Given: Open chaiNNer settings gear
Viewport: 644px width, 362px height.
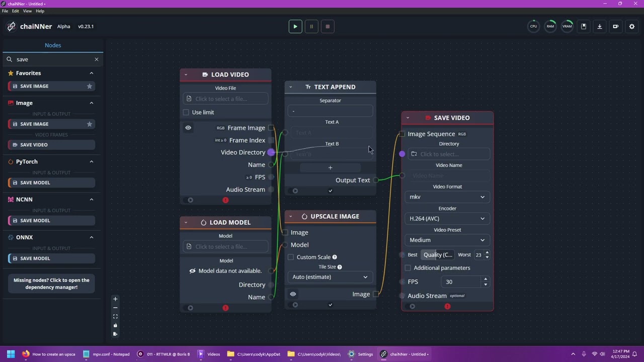Looking at the screenshot, I should click(632, 26).
